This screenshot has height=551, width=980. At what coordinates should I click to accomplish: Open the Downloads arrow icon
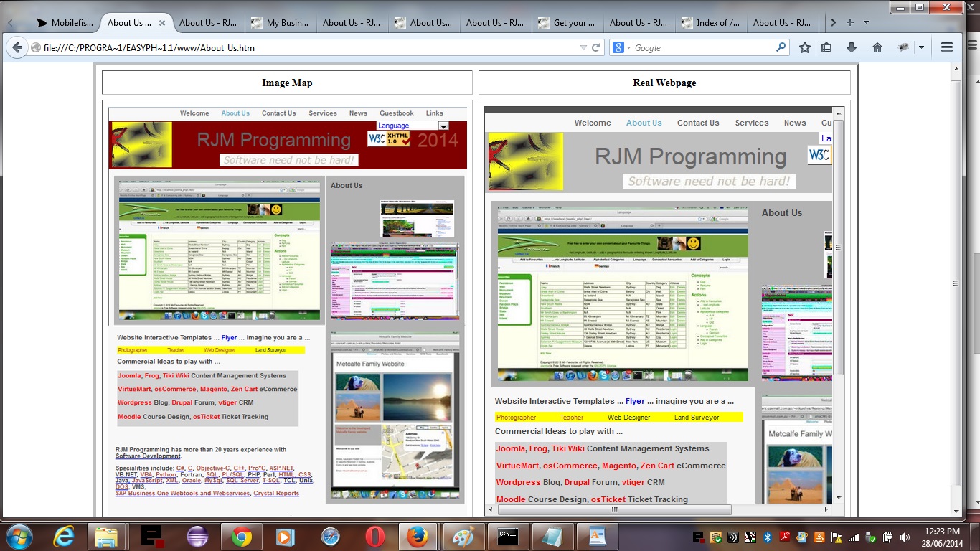coord(852,47)
